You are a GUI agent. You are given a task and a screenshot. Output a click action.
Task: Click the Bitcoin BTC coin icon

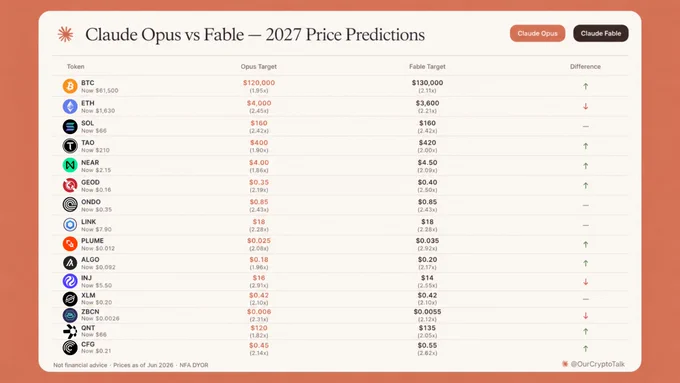[x=70, y=86]
